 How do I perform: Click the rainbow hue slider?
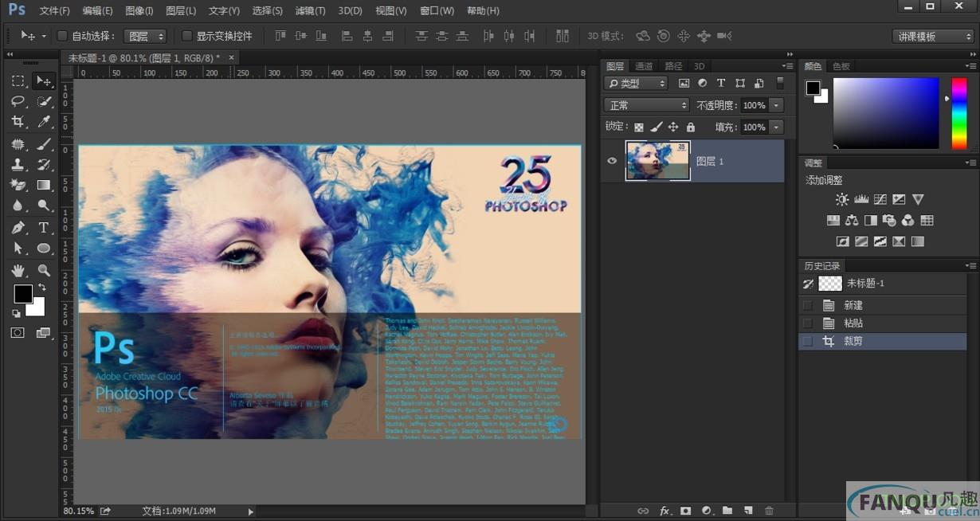click(x=959, y=113)
